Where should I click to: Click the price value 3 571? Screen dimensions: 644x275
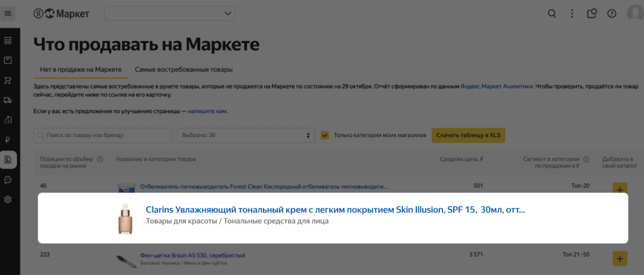pos(476,255)
